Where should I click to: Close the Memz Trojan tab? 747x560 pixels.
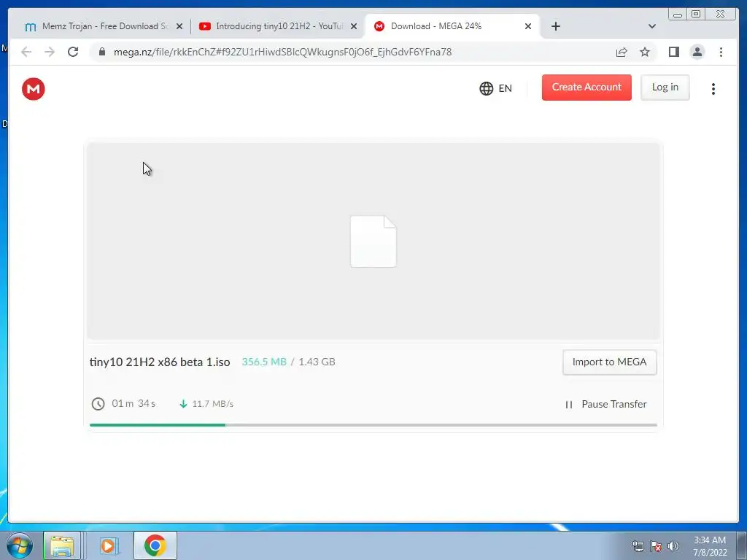pos(179,27)
